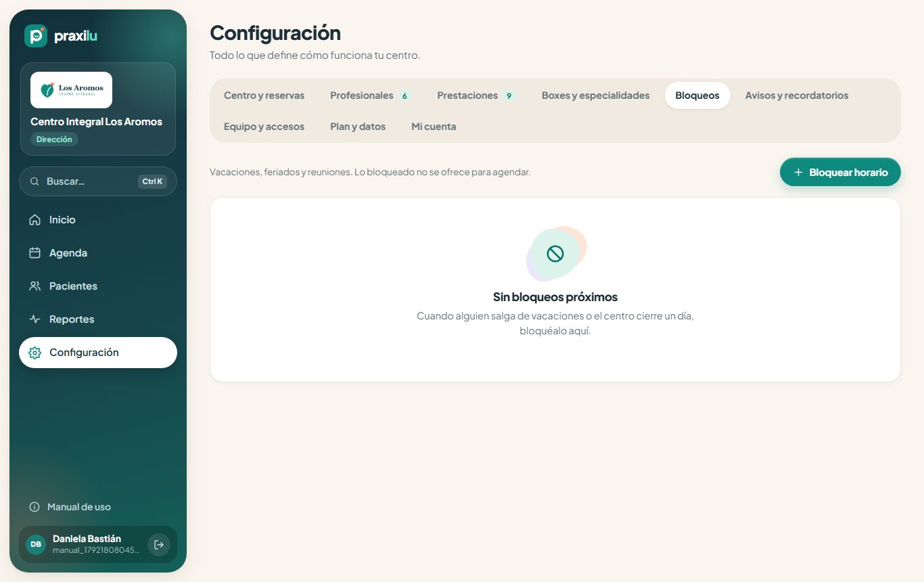Select the Bloqueos tab
Screen dimensions: 924x582
click(697, 95)
